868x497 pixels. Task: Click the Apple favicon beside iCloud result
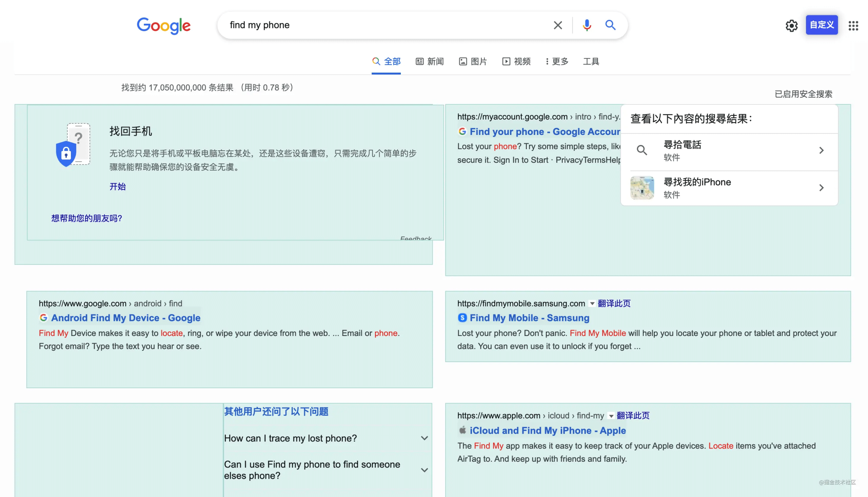coord(462,430)
